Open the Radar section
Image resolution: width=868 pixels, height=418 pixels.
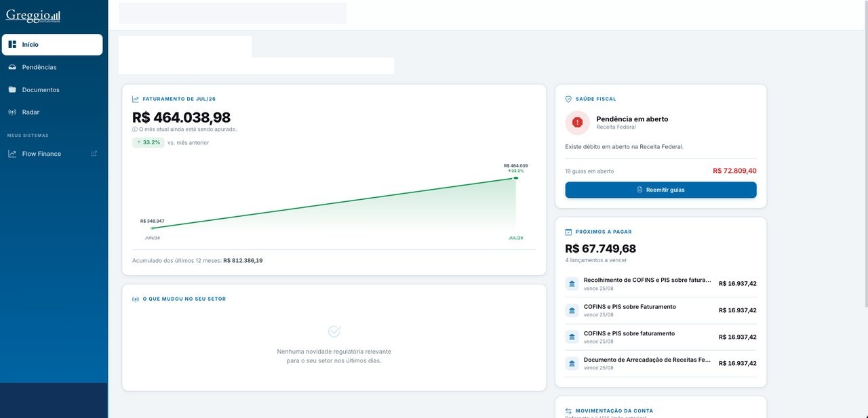tap(52, 112)
